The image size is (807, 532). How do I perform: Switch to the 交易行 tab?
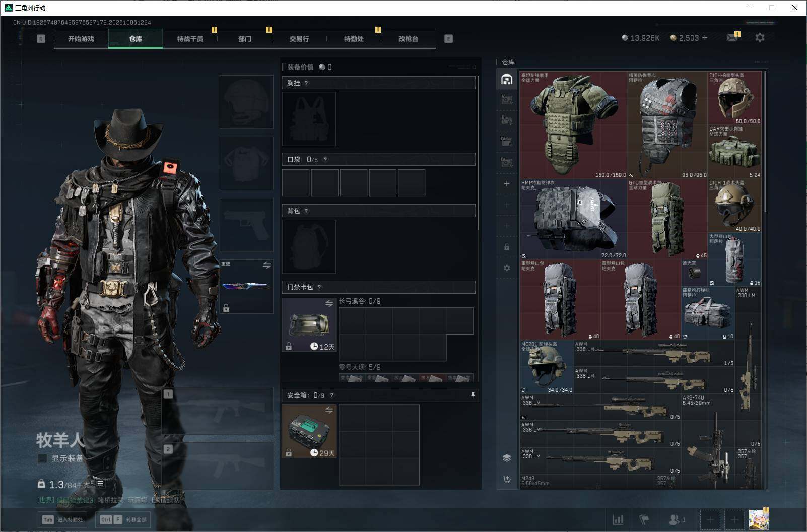tap(299, 39)
